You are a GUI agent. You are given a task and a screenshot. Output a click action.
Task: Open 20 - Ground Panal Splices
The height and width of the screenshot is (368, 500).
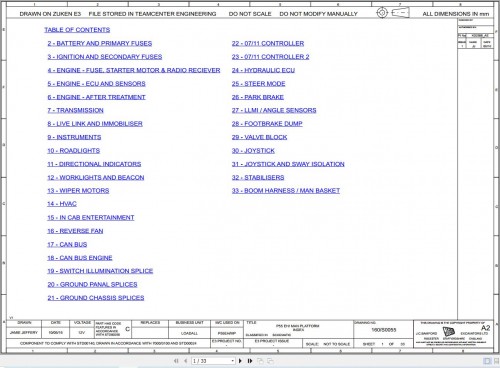point(92,284)
